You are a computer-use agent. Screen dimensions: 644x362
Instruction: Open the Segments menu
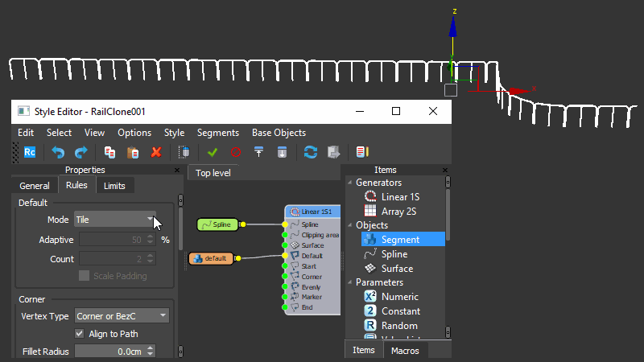pos(217,133)
